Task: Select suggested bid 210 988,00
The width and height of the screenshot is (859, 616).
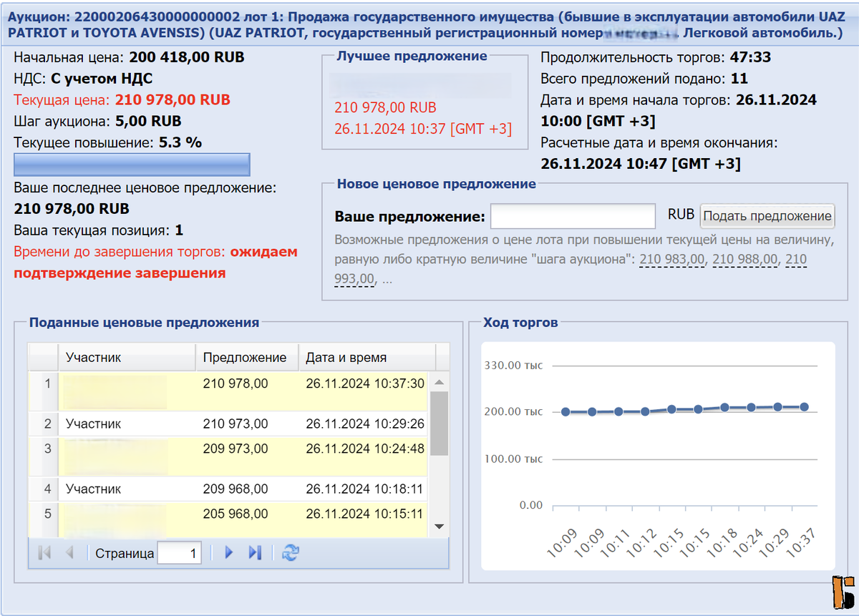Action: 746,258
